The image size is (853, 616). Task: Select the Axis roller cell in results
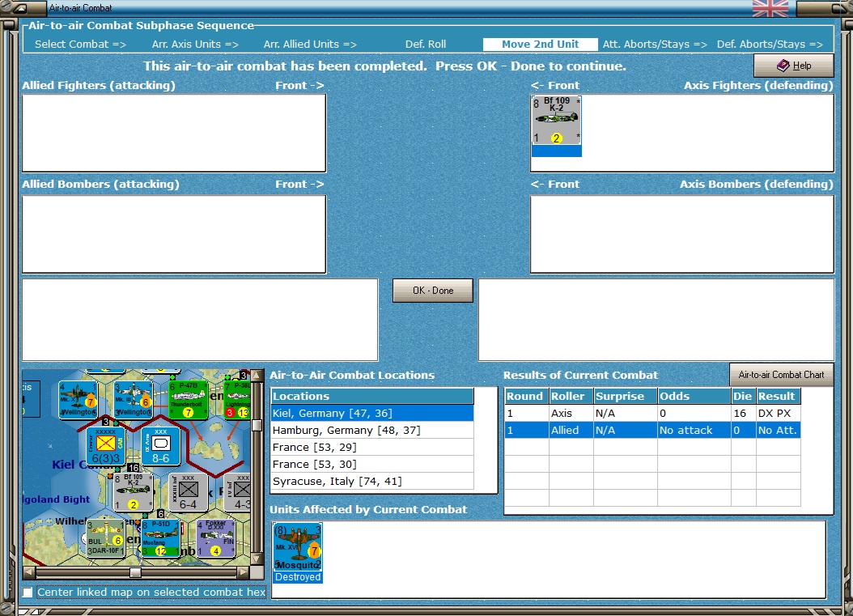(x=570, y=413)
